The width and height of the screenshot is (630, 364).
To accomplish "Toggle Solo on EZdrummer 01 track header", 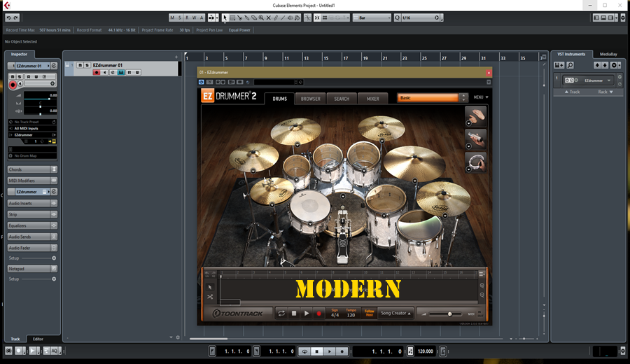I will pyautogui.click(x=87, y=65).
